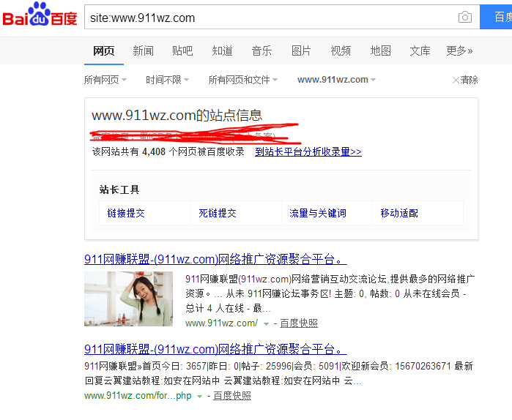This screenshot has width=512, height=420.
Task: Open the 更多» menu
Action: coord(459,50)
